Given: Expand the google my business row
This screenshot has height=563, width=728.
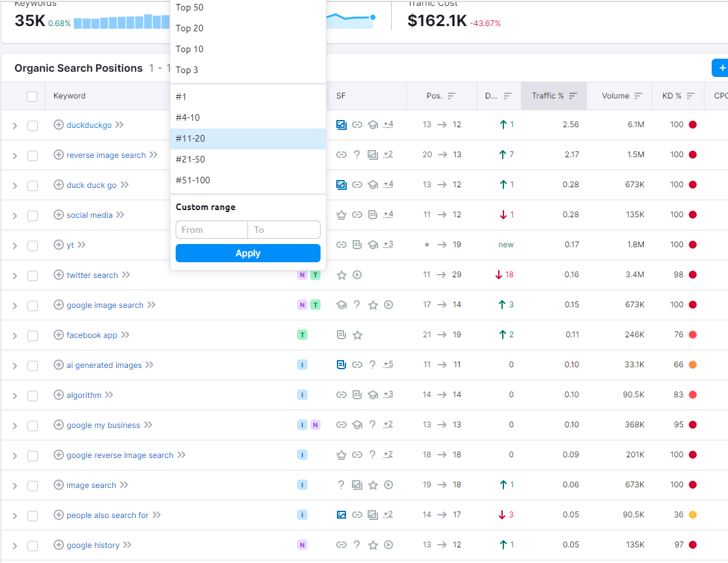Looking at the screenshot, I should coord(14,425).
